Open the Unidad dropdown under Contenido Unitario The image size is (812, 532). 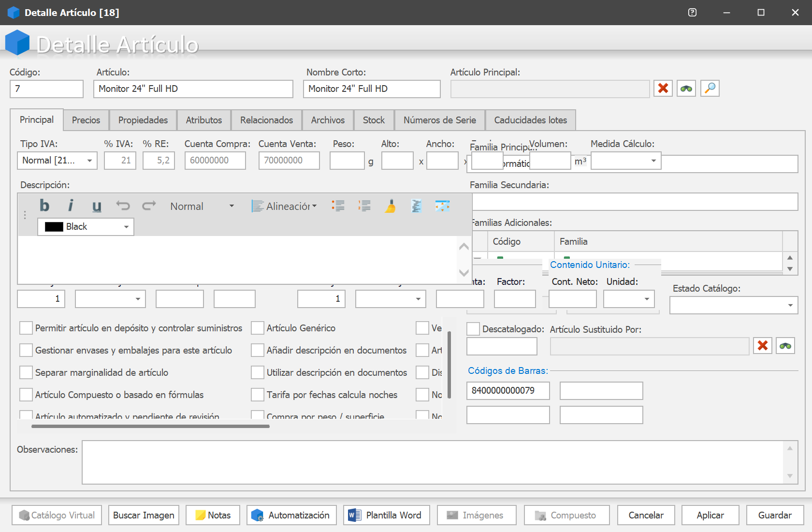647,299
